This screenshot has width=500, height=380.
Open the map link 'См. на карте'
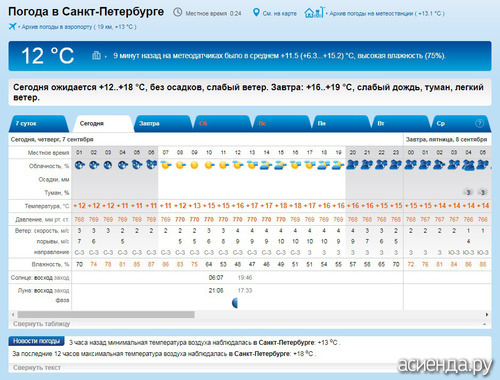pos(279,13)
